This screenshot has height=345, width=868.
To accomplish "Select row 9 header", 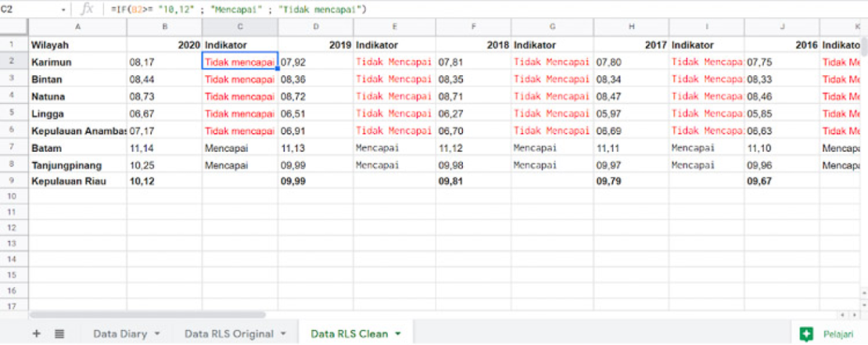I will pos(14,181).
